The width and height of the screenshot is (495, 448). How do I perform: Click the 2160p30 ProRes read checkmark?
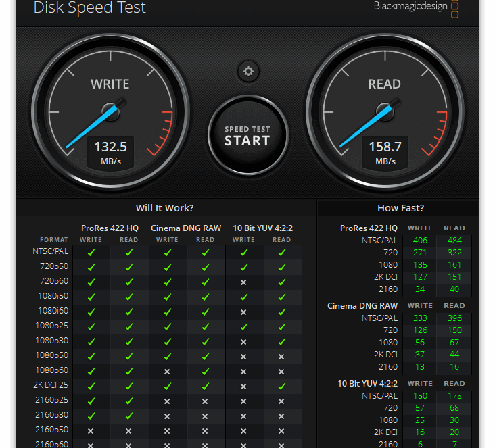(128, 416)
